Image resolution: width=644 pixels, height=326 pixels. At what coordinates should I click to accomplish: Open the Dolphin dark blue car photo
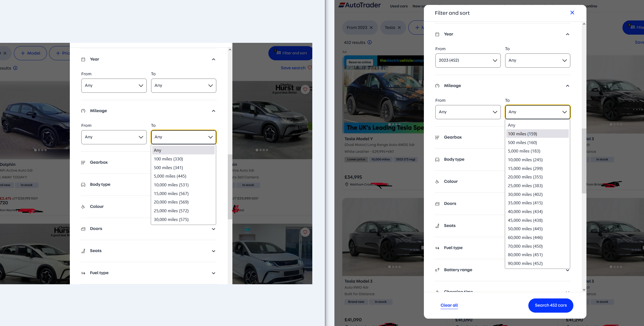pos(35,120)
